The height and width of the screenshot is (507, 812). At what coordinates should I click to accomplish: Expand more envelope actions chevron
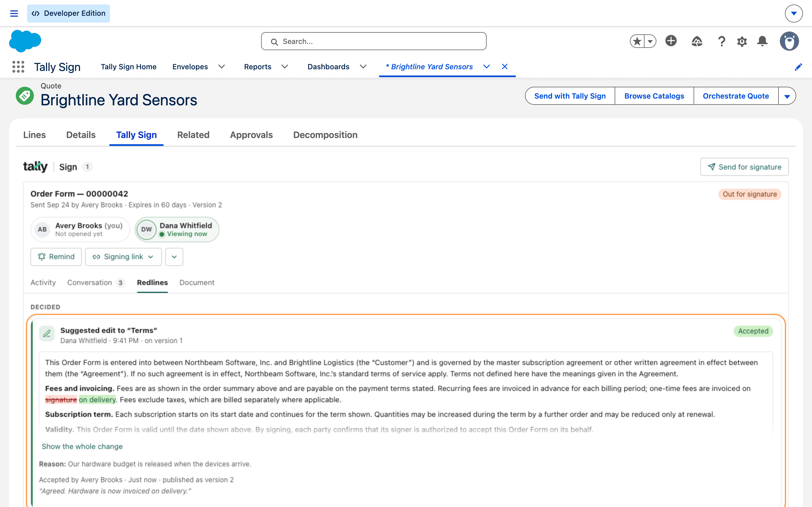[174, 257]
